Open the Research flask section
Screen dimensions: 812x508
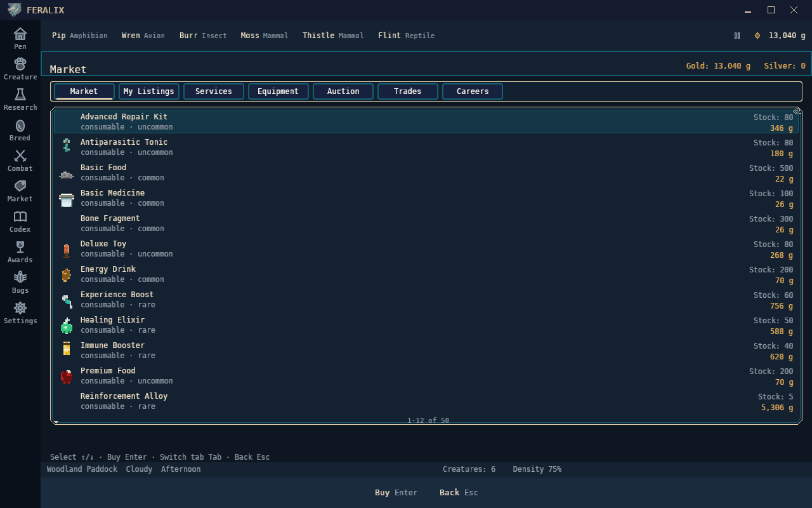point(20,99)
